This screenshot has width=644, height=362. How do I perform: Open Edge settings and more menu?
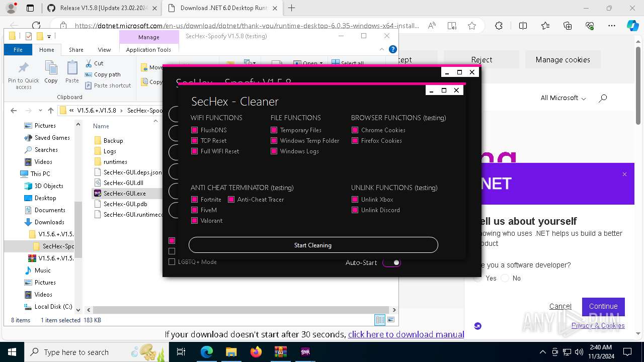(x=612, y=26)
